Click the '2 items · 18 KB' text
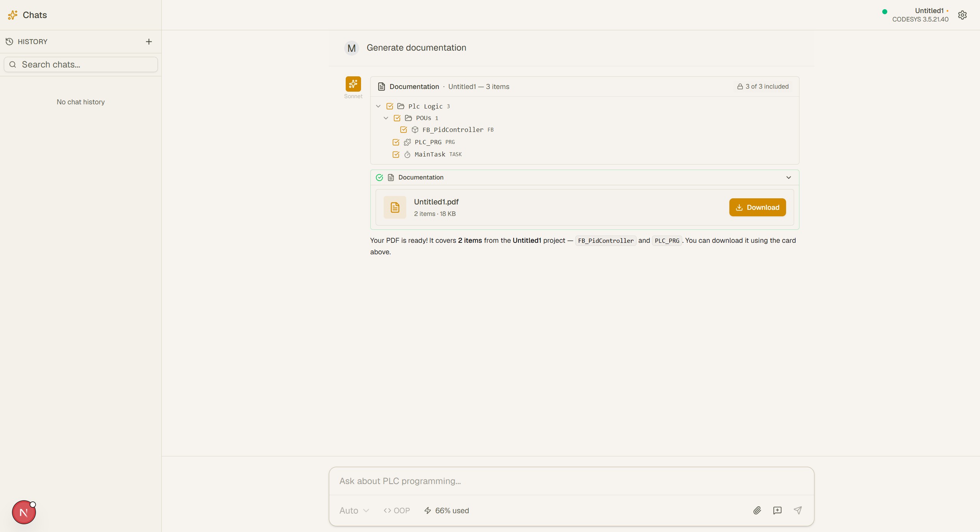The width and height of the screenshot is (980, 532). 435,214
